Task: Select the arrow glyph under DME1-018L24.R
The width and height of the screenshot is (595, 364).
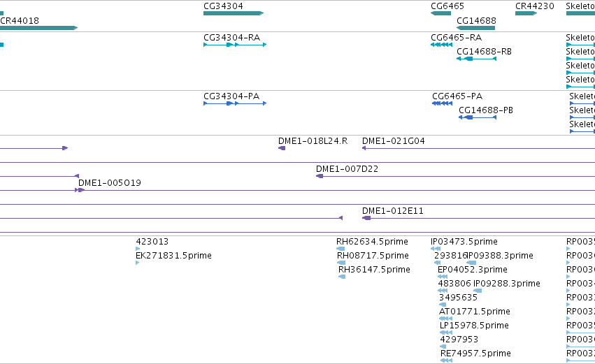Action: (282, 148)
